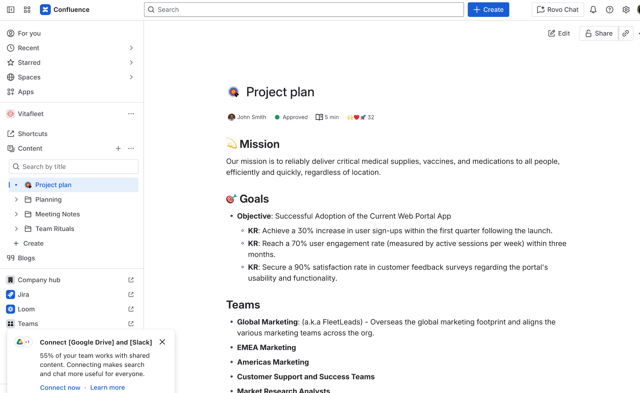The height and width of the screenshot is (393, 640).
Task: Open Company hub external link icon
Action: (131, 280)
